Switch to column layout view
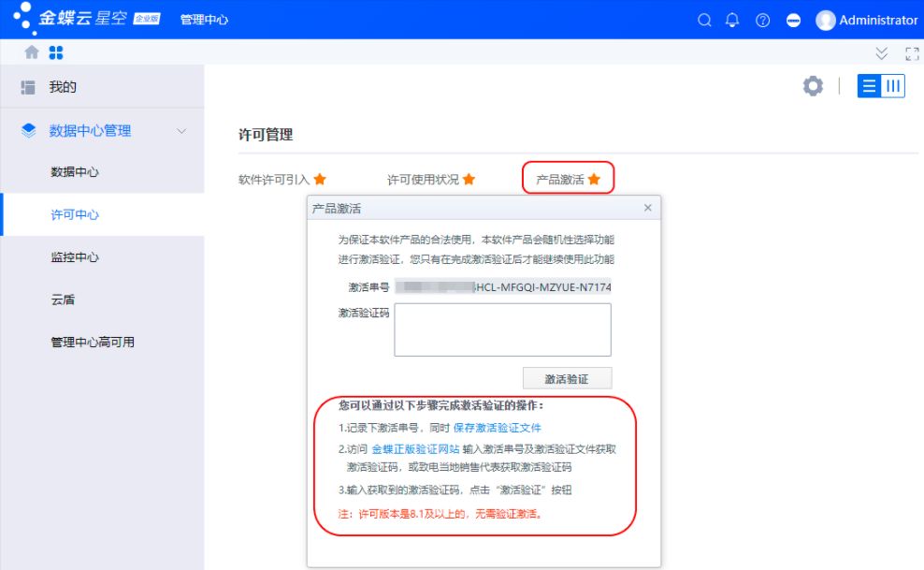Viewport: 924px width, 570px height. [893, 86]
